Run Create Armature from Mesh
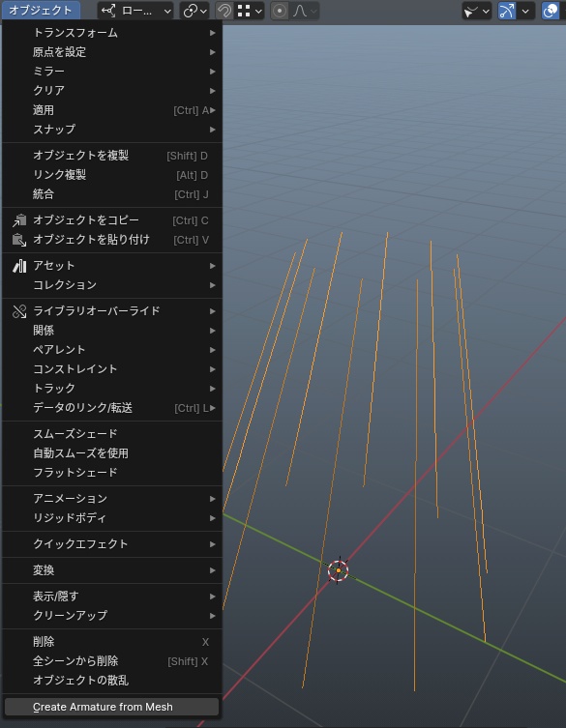 pyautogui.click(x=112, y=707)
